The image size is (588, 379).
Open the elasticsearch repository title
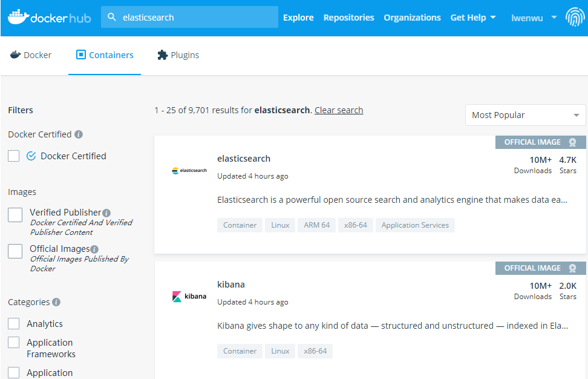click(244, 159)
